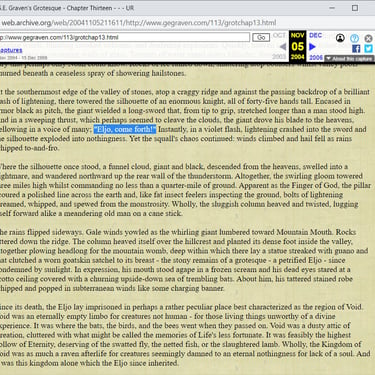Viewport: 375px width, 375px height.
Task: Jump to the 2006 capture year
Action: [316, 57]
